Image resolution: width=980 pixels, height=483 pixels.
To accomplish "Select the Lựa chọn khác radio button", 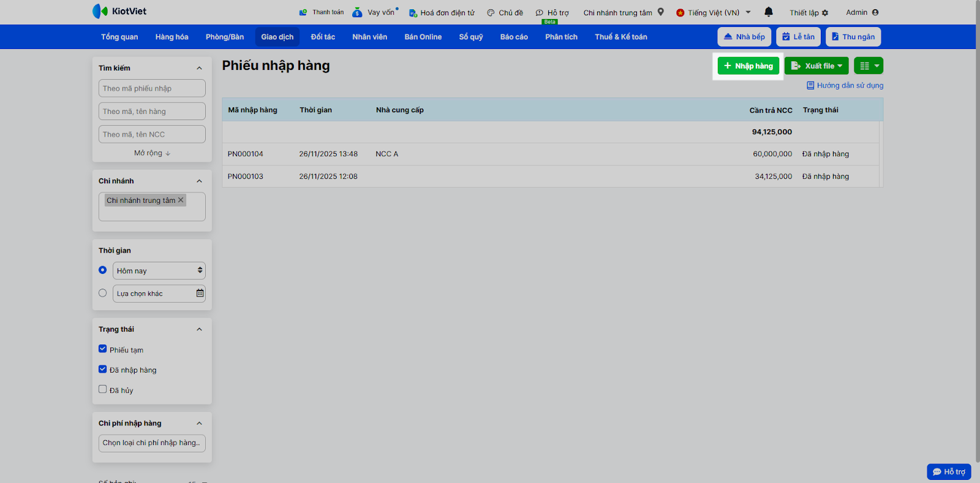I will click(x=102, y=293).
